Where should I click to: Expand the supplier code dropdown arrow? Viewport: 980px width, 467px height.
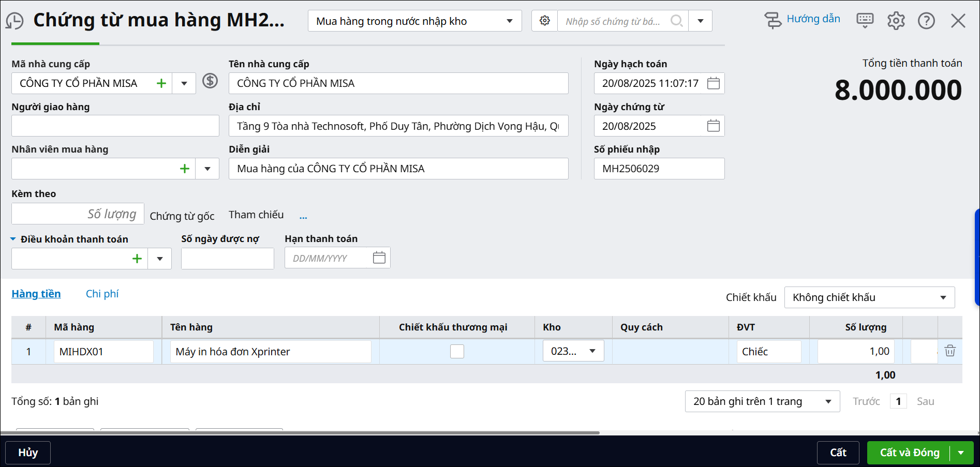[184, 83]
